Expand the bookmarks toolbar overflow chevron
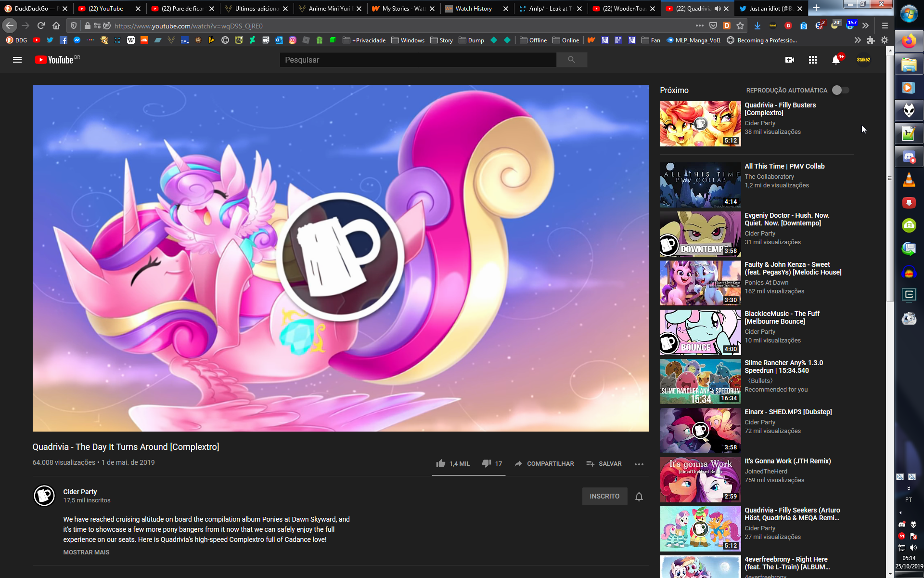Image resolution: width=924 pixels, height=578 pixels. [858, 40]
